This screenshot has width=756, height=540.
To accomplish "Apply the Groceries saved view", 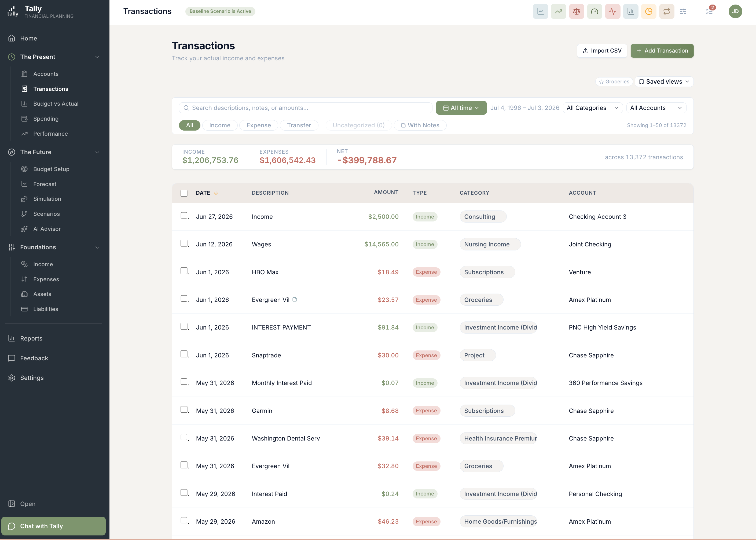I will (614, 82).
